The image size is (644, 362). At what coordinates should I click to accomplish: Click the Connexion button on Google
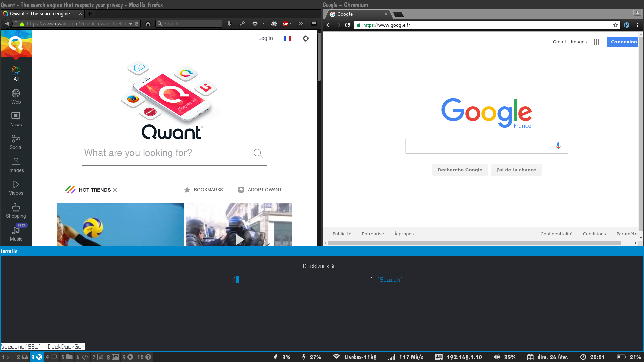[623, 42]
